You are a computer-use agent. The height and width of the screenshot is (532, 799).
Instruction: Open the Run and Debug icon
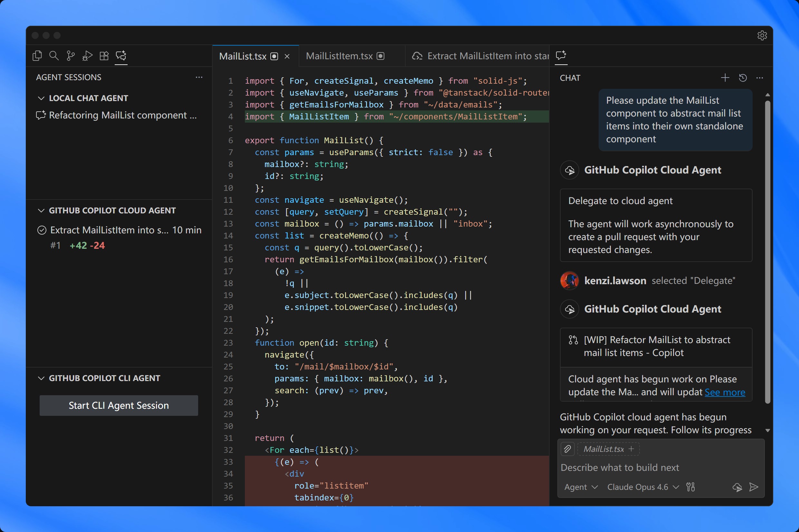87,56
